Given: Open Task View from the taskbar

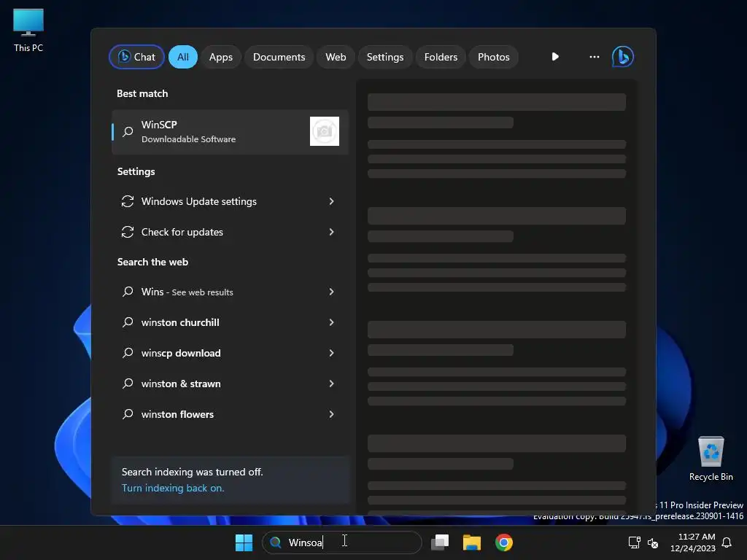Looking at the screenshot, I should (440, 542).
